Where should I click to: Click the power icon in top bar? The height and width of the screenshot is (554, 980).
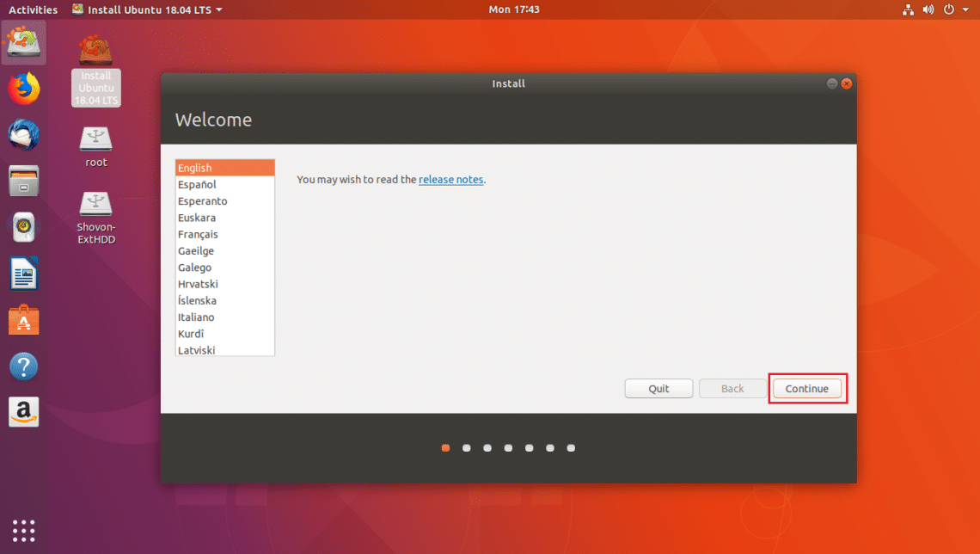point(949,9)
